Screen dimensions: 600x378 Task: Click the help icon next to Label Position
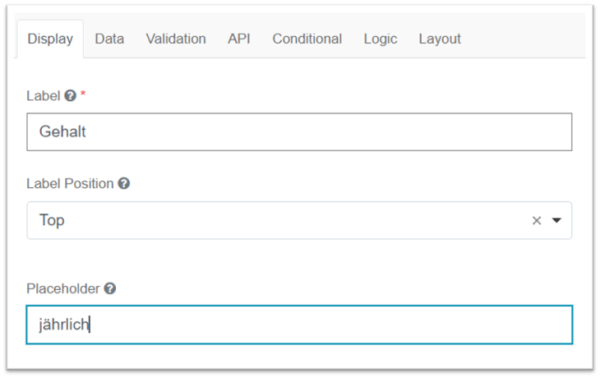point(124,184)
